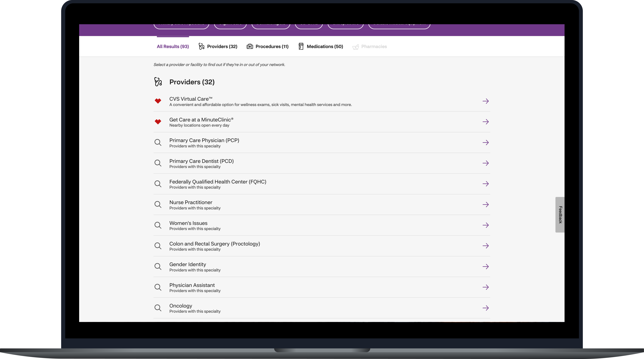Image resolution: width=644 pixels, height=359 pixels.
Task: Click the stethoscope icon in the Providers heading
Action: click(158, 82)
